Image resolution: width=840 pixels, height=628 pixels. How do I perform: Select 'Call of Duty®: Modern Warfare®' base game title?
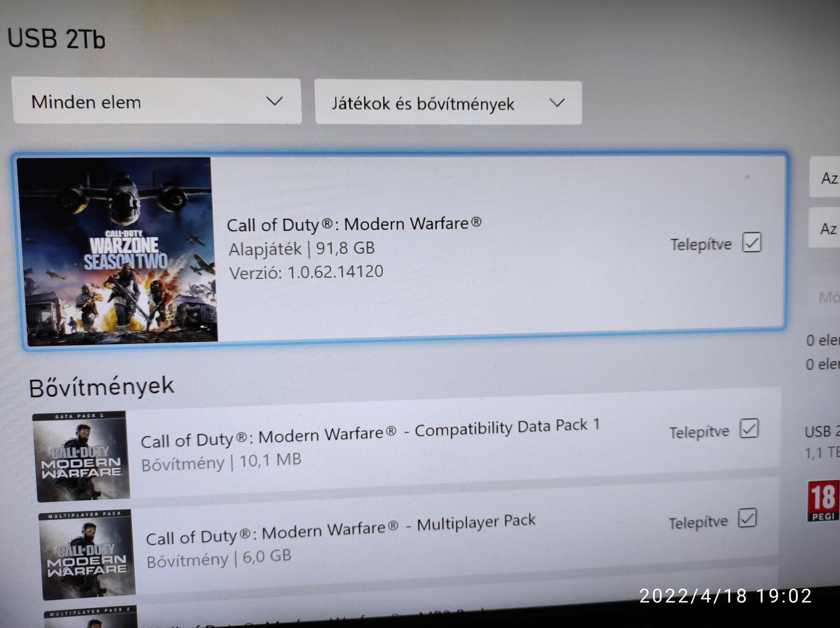pos(354,224)
